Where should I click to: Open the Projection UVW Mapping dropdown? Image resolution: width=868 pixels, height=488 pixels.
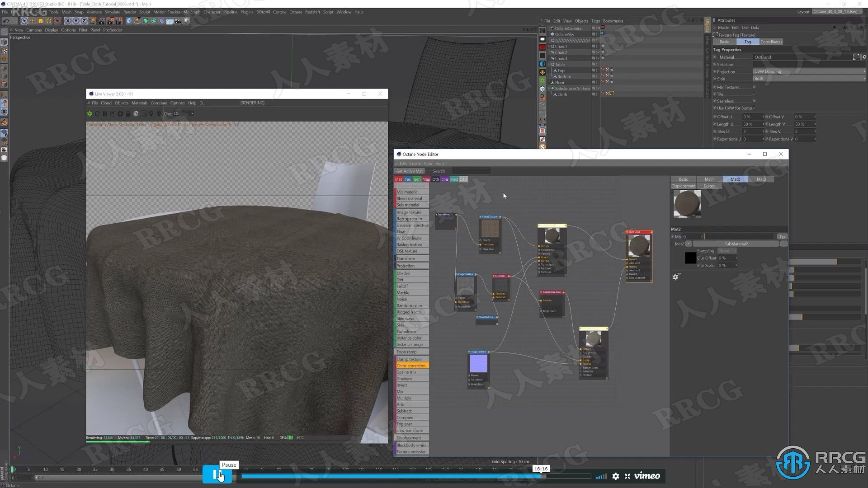pyautogui.click(x=809, y=71)
